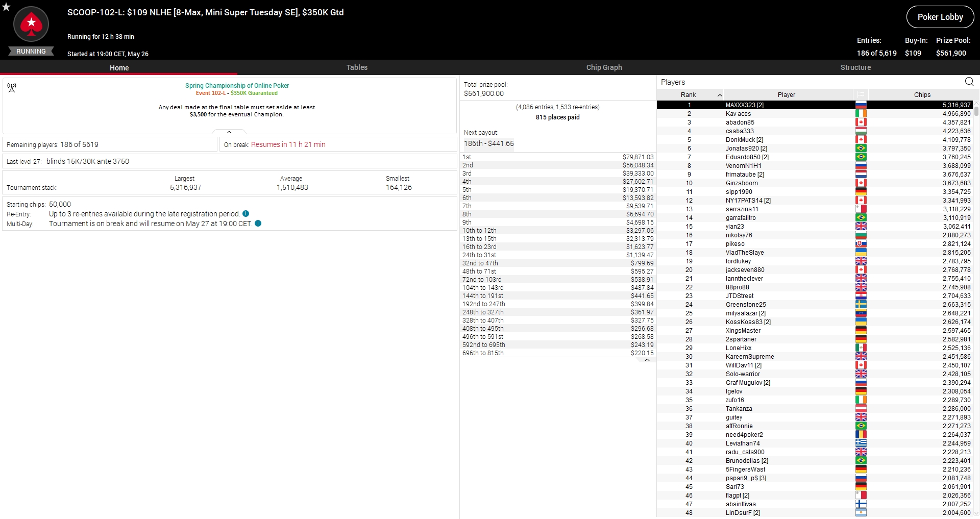Click 'Resumes in 11 h 21 min'
This screenshot has width=980, height=519.
click(x=288, y=144)
